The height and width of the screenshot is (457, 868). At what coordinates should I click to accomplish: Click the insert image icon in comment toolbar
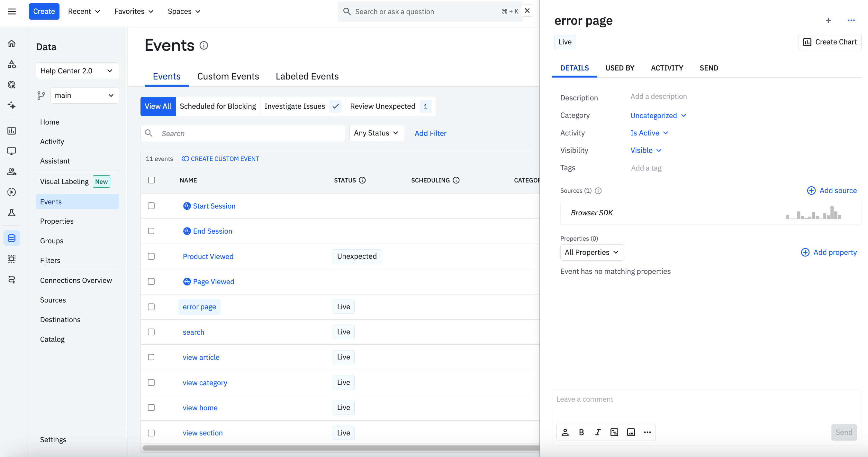[631, 432]
